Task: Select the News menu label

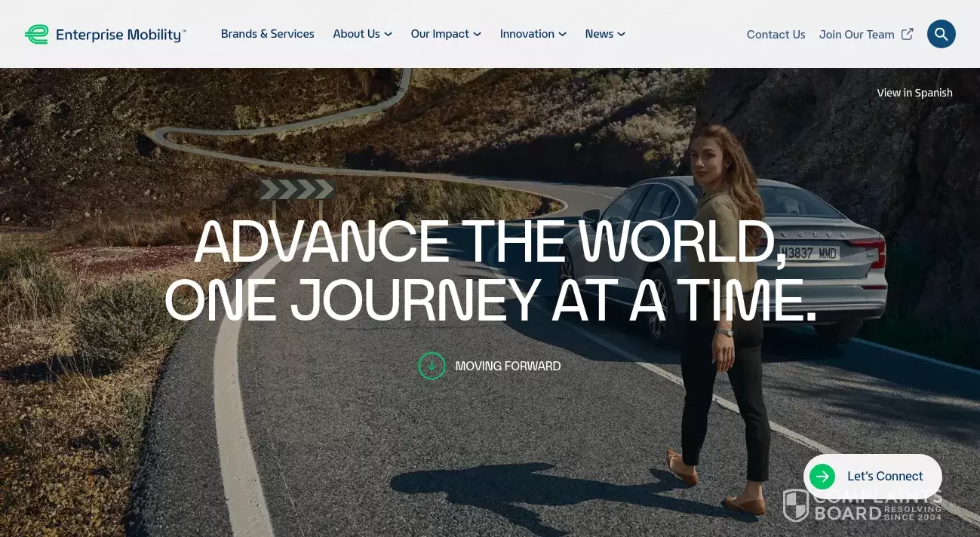Action: [x=599, y=34]
